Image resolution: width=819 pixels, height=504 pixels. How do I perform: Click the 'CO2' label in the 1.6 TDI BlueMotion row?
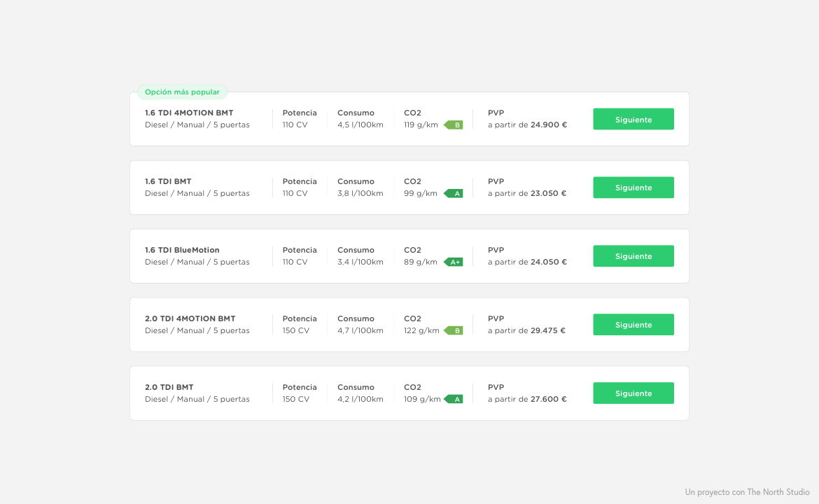point(412,250)
